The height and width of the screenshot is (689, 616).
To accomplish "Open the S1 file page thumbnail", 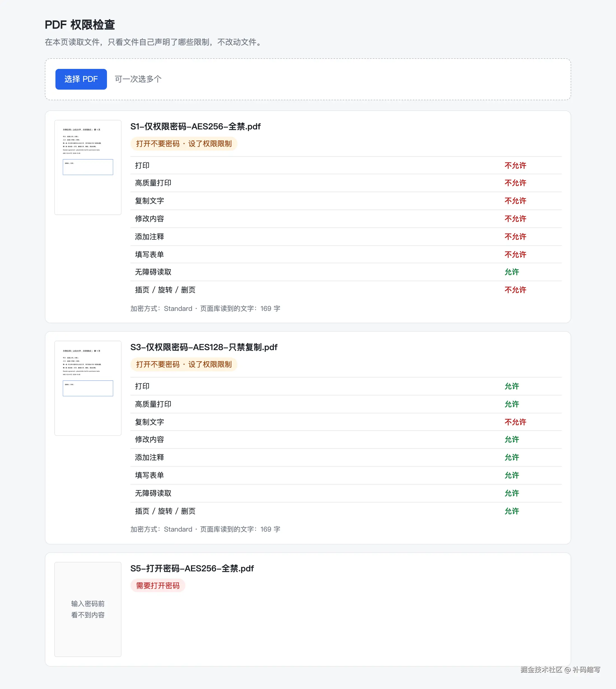I will (88, 167).
